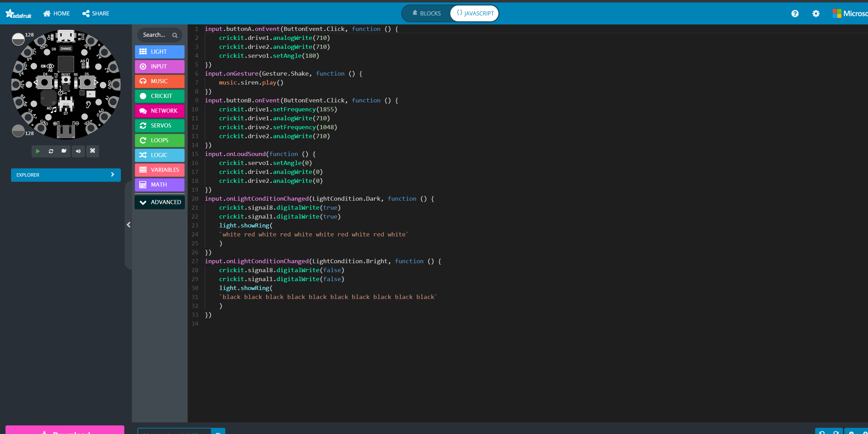Click the ear microphone icon on board
Viewport: 868px width, 434px height.
click(x=88, y=104)
